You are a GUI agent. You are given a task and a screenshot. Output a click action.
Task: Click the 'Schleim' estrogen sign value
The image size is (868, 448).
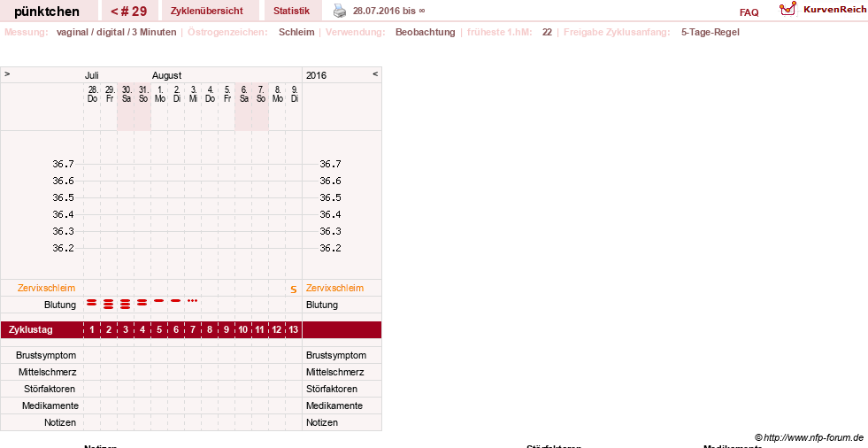296,32
